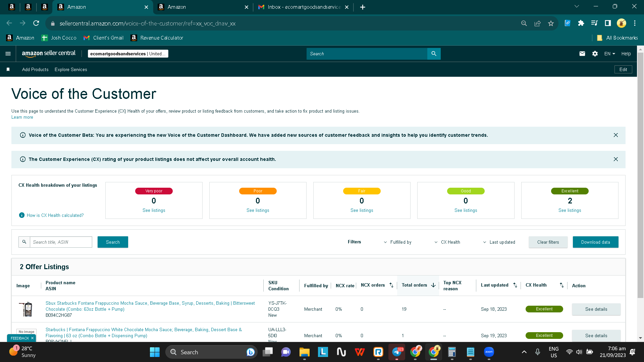Image resolution: width=644 pixels, height=362 pixels.
Task: Show hidden icons in system tray
Action: 524,352
